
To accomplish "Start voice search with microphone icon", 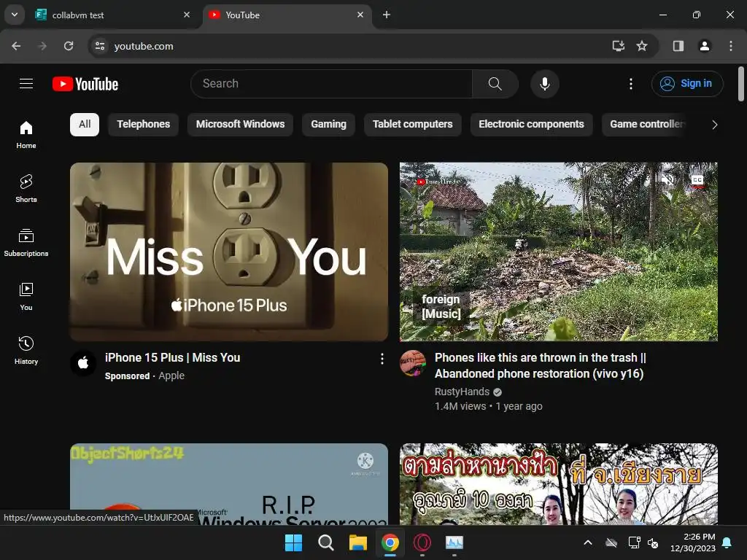I will pyautogui.click(x=544, y=84).
